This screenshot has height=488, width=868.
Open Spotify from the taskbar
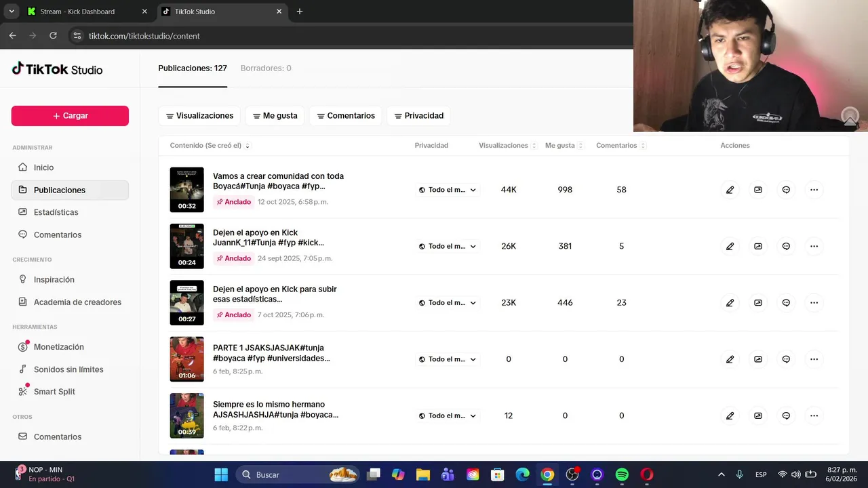622,474
